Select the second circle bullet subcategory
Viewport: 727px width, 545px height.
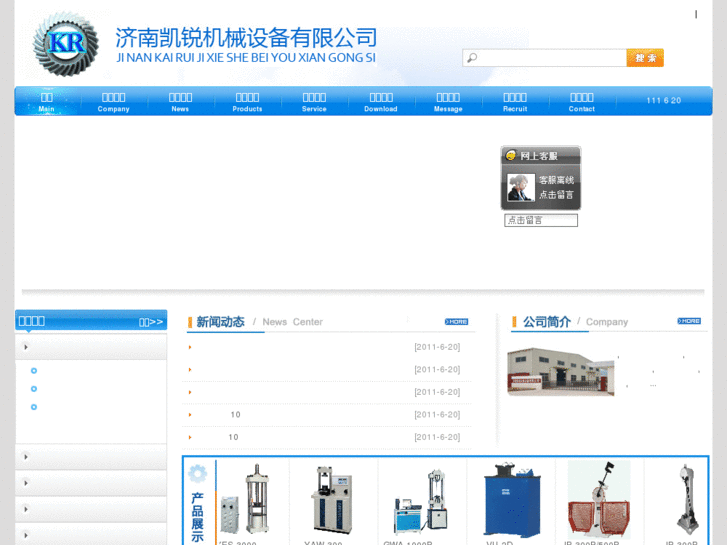coord(34,389)
